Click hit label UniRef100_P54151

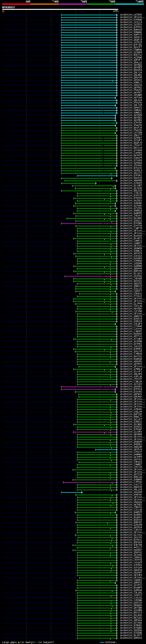[131, 90]
